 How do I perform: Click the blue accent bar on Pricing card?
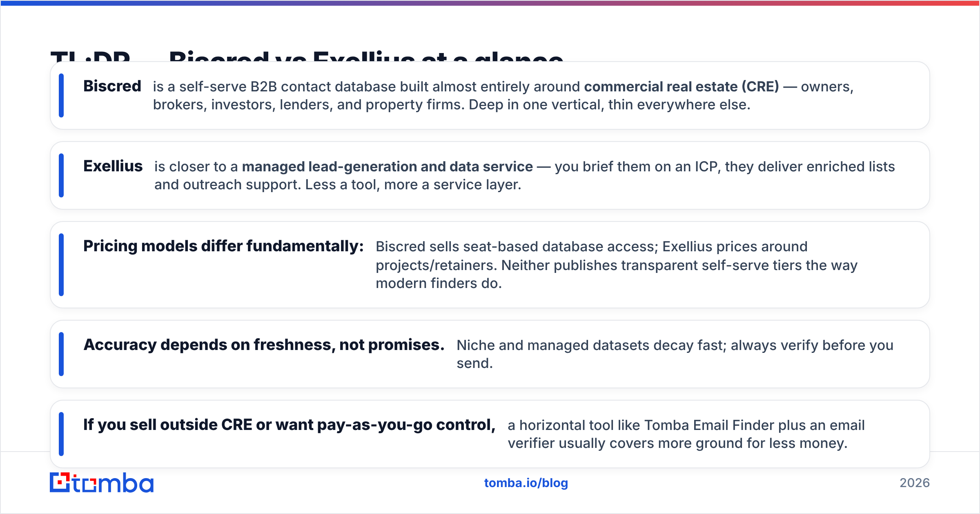(x=61, y=265)
